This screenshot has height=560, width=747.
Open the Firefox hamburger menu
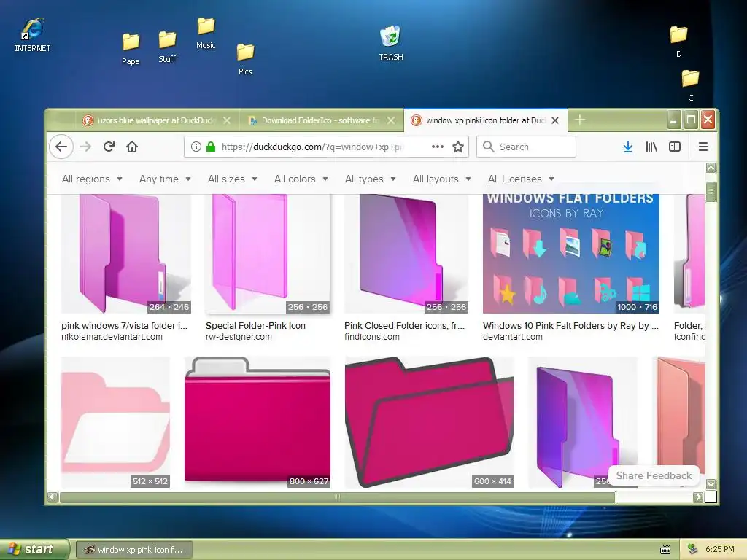(x=703, y=147)
